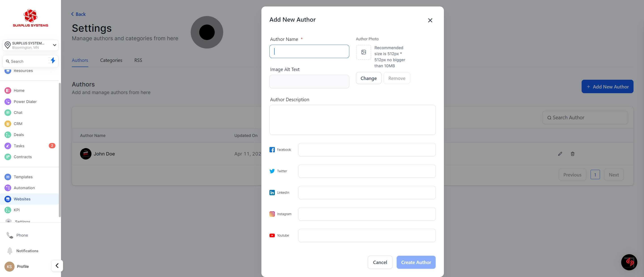Click the floating chat widget icon
Image resolution: width=644 pixels, height=277 pixels.
coord(629,262)
